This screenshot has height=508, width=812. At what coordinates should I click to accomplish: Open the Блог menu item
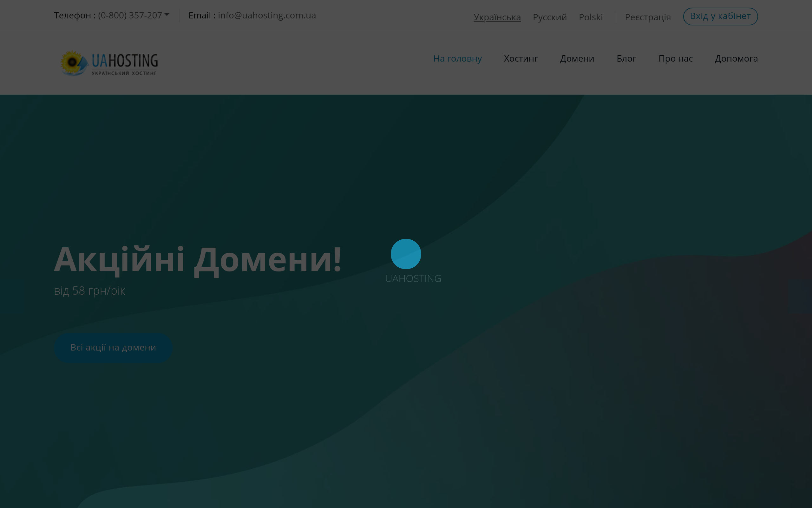tap(626, 58)
